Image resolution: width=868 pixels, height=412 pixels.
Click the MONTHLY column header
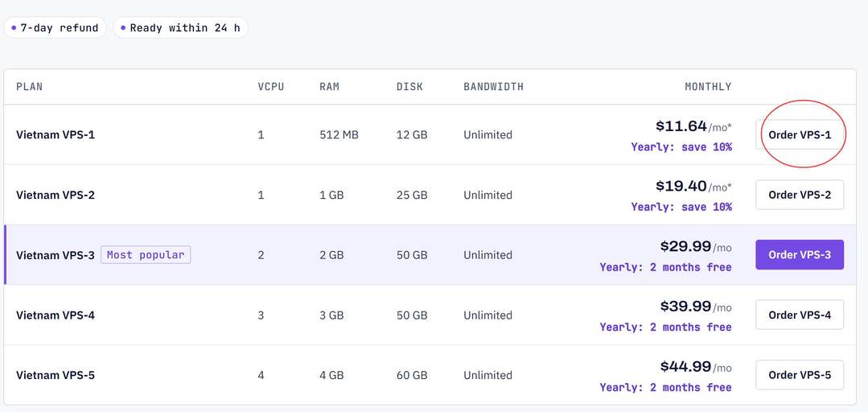click(x=708, y=87)
